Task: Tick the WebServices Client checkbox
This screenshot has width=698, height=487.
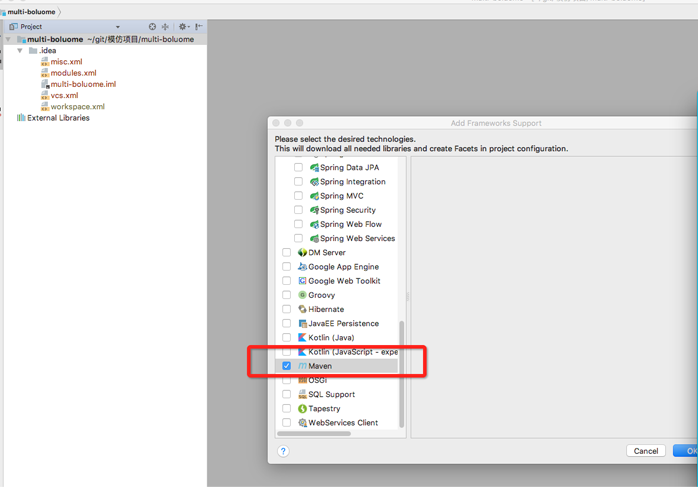Action: coord(287,423)
